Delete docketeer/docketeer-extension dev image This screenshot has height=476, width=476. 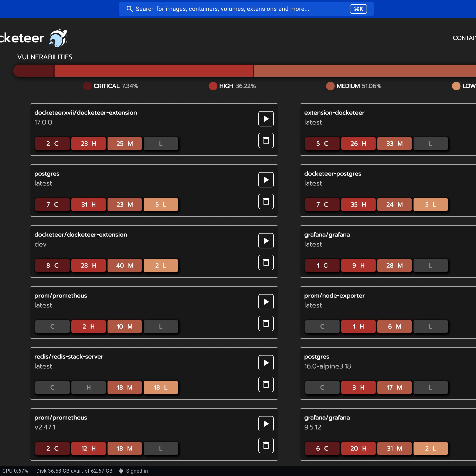266,262
